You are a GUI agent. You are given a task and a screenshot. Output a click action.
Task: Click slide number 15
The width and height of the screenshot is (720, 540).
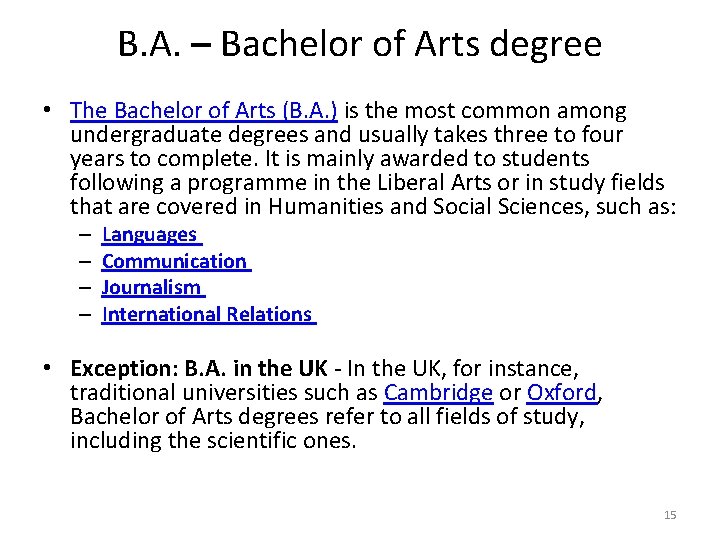[x=670, y=515]
